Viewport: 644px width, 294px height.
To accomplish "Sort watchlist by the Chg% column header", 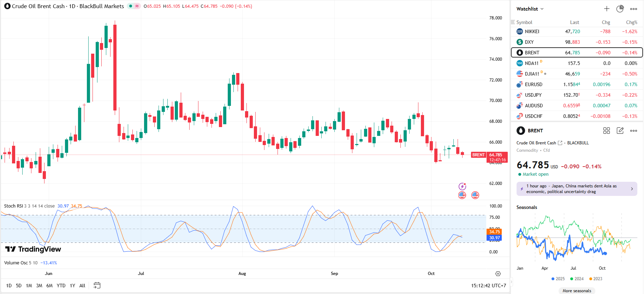I will pyautogui.click(x=631, y=22).
